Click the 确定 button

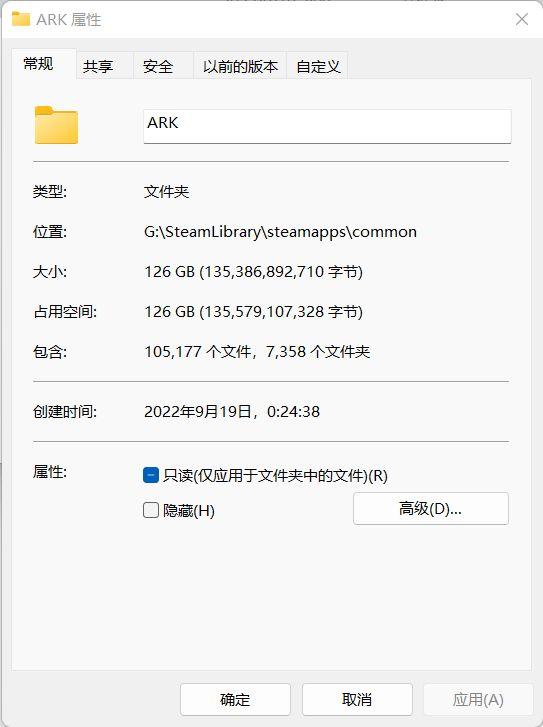point(235,699)
